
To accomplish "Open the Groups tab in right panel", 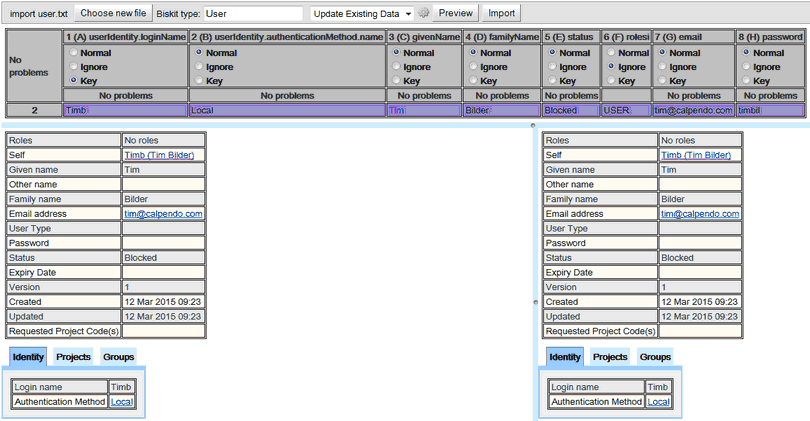I will point(655,357).
